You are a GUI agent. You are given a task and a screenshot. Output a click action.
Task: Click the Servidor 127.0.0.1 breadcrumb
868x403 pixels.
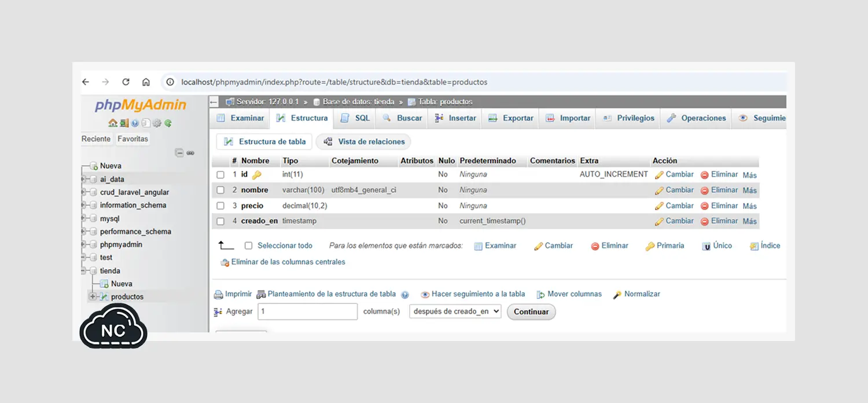[268, 102]
